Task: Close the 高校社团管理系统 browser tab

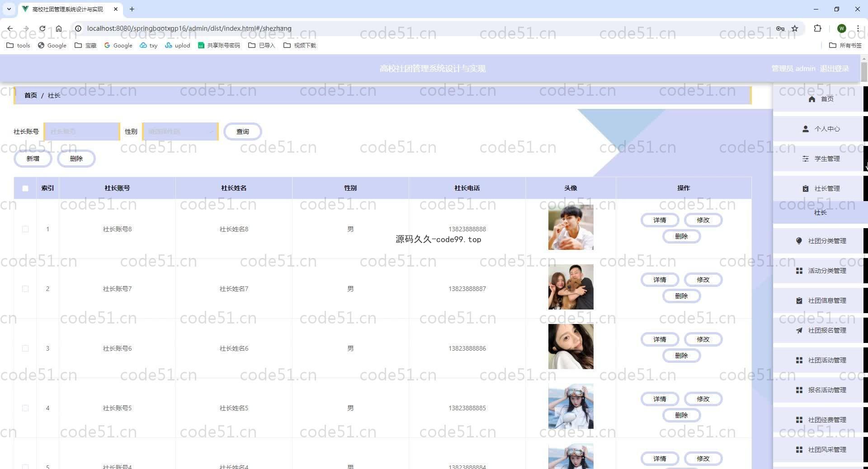Action: click(116, 9)
